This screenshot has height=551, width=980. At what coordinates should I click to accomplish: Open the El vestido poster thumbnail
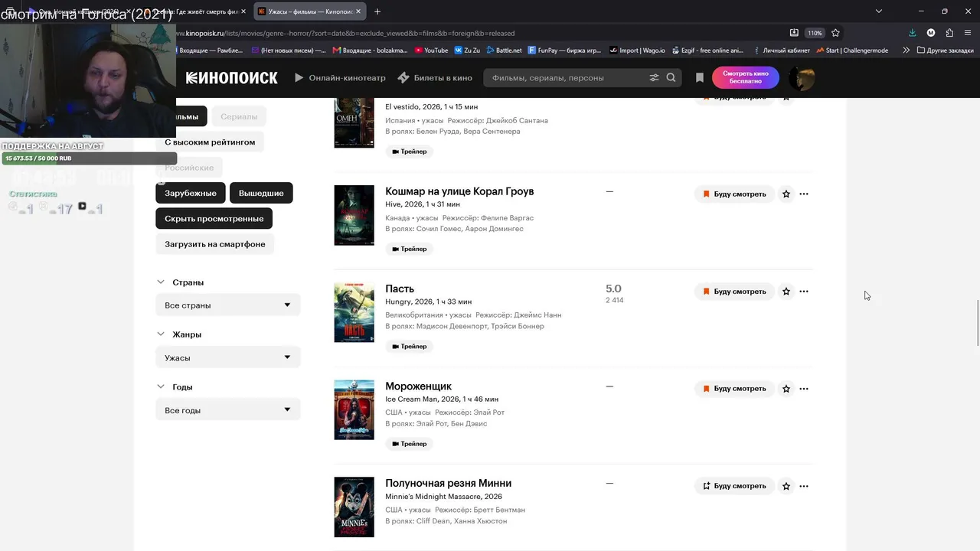(354, 122)
